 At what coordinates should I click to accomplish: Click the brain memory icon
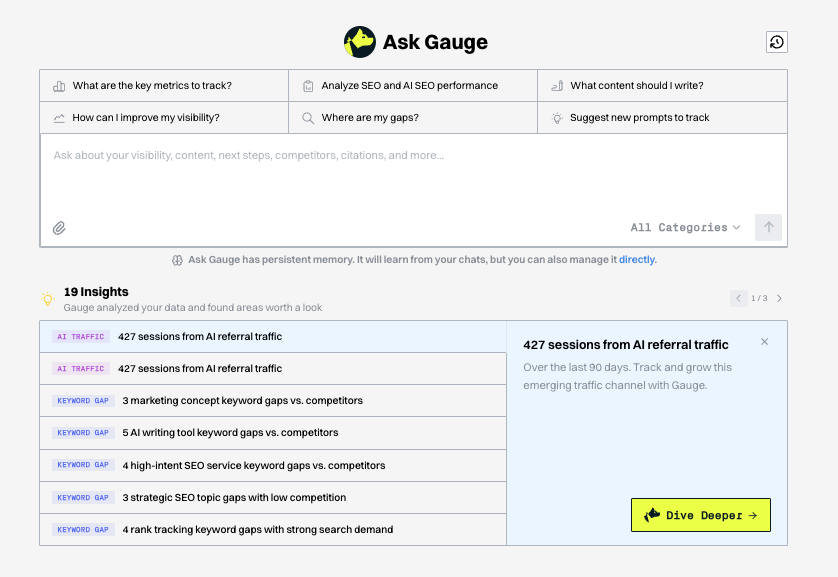click(177, 260)
